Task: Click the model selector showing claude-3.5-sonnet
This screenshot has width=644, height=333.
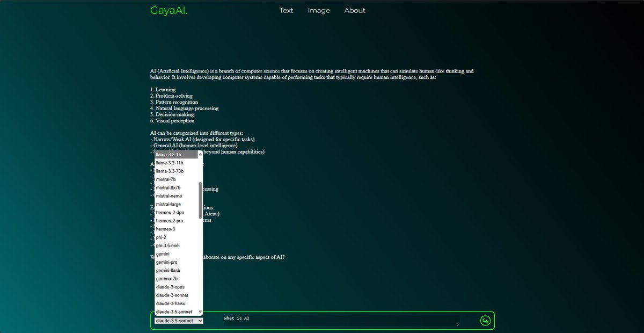Action: click(x=179, y=321)
